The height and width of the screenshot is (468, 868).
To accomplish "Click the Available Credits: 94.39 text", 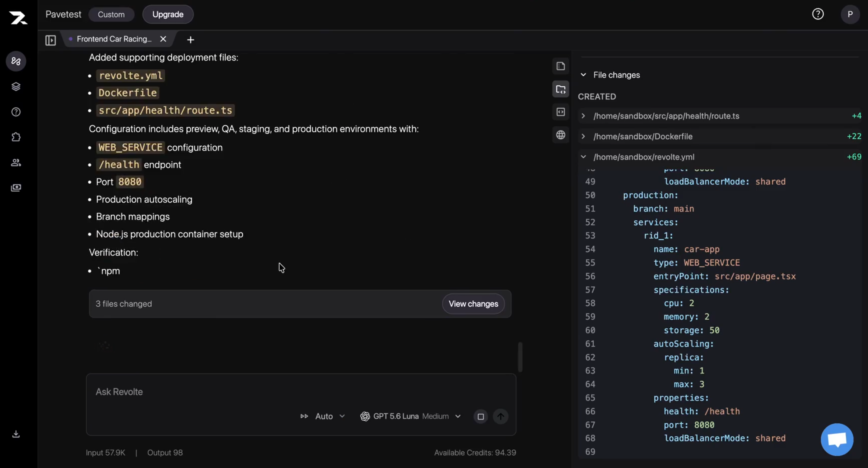I will (x=475, y=453).
